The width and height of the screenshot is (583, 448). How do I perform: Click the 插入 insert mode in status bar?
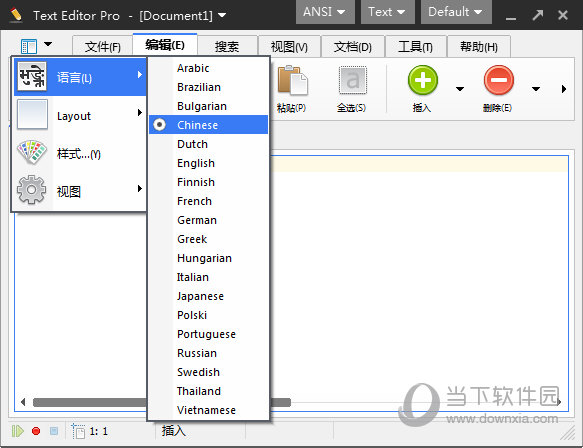pyautogui.click(x=173, y=431)
